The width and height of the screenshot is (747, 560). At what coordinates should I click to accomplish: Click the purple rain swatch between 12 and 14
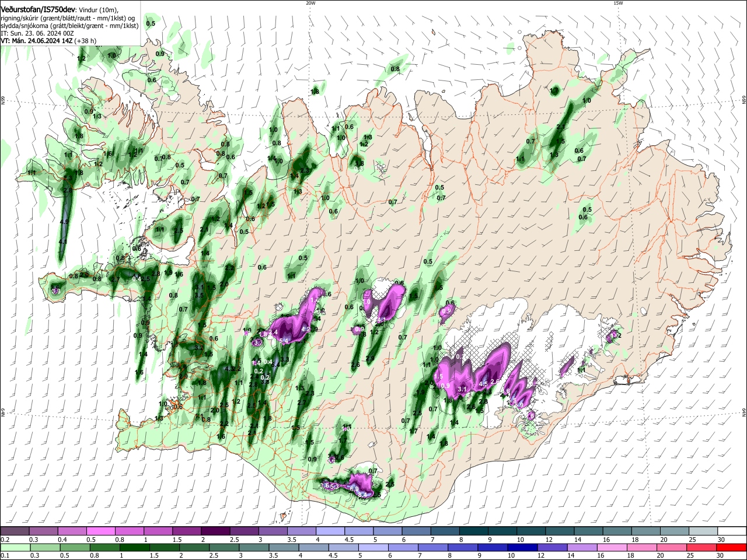[551, 547]
